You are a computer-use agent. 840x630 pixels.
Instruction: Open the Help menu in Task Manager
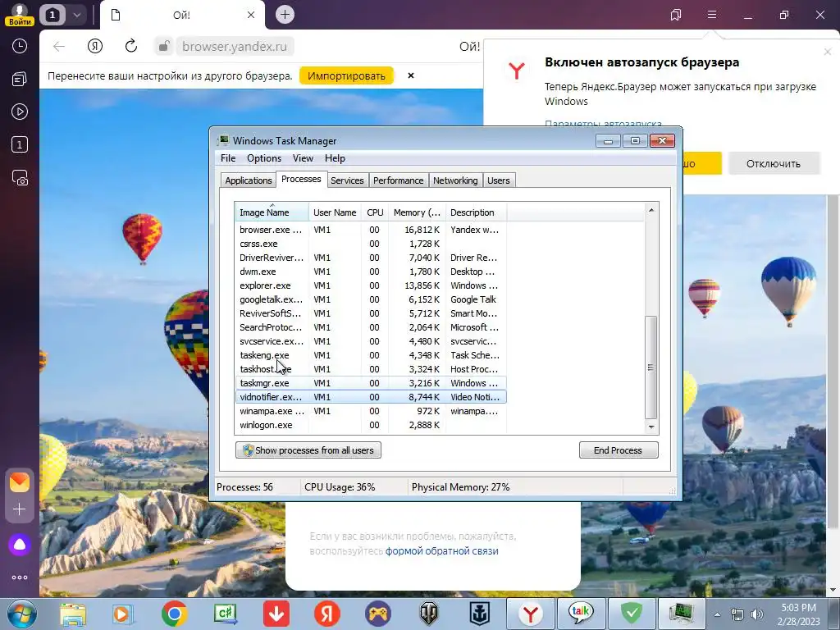(335, 158)
